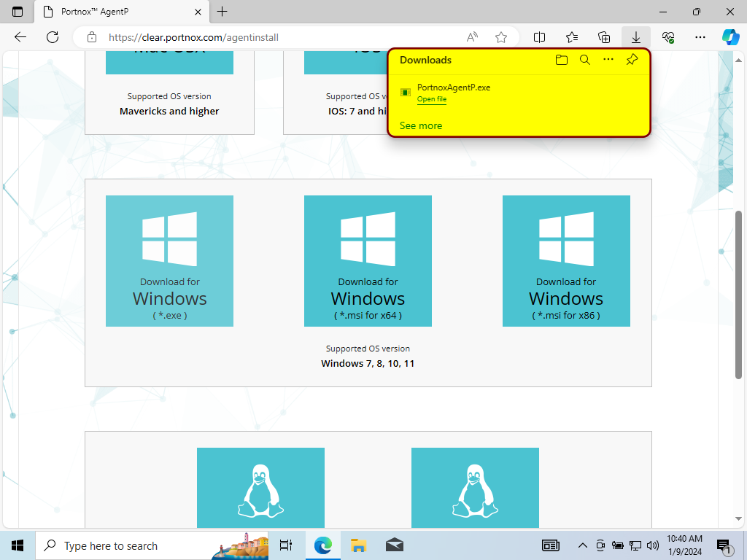Open Mail app from taskbar
The image size is (747, 560).
click(395, 545)
